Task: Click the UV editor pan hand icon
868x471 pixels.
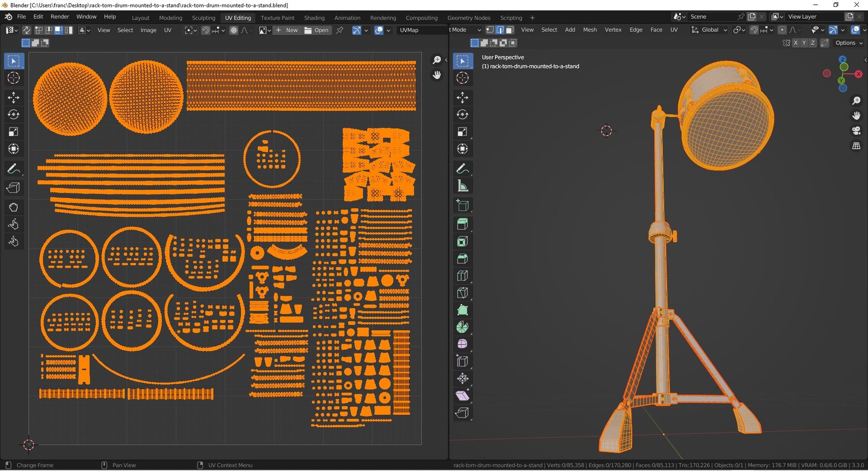Action: 437,75
